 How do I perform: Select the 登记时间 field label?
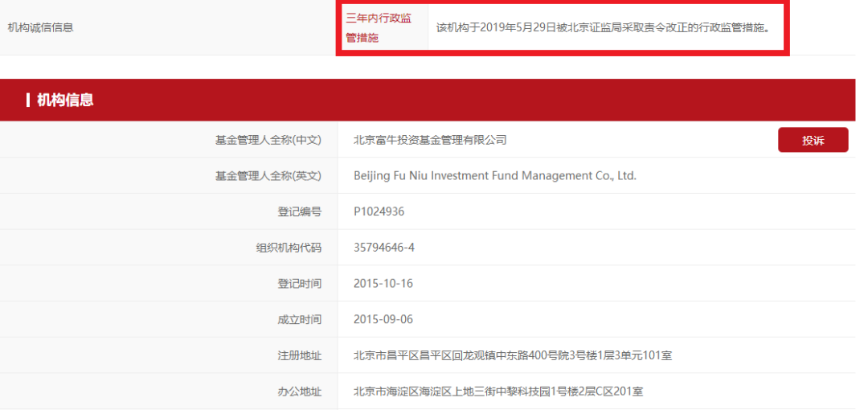[x=300, y=284]
